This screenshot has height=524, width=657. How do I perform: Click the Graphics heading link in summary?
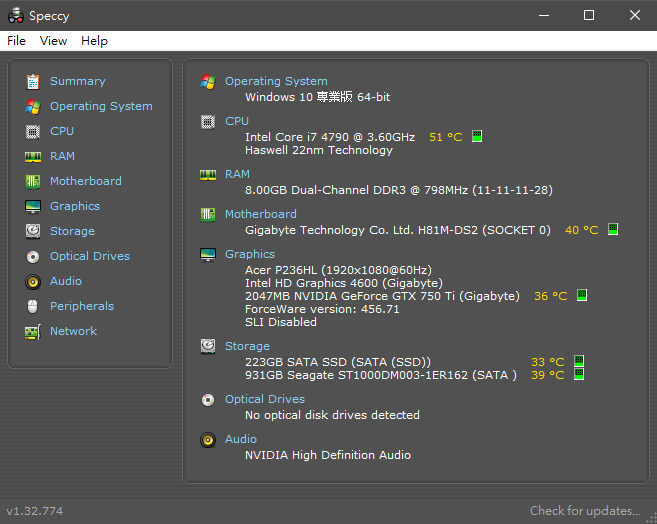click(250, 254)
